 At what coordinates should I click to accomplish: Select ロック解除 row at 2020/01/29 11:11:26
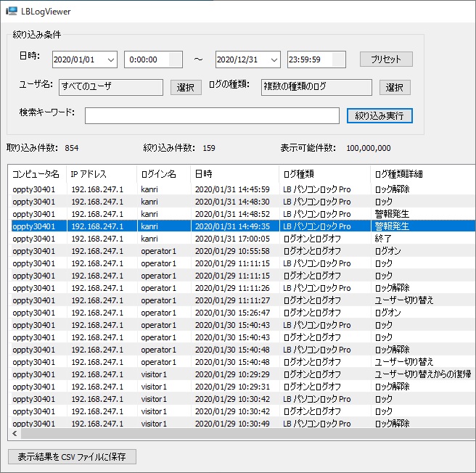(242, 288)
